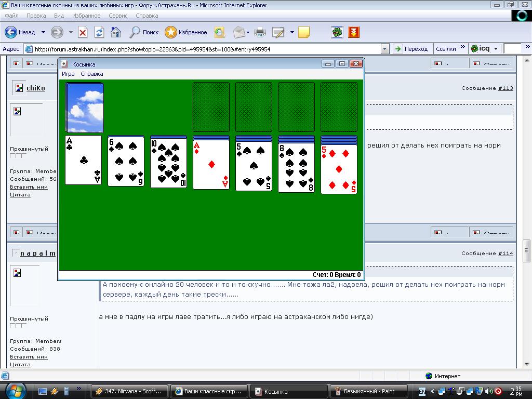Click the Переход go button
The height and width of the screenshot is (399, 532).
tap(410, 49)
